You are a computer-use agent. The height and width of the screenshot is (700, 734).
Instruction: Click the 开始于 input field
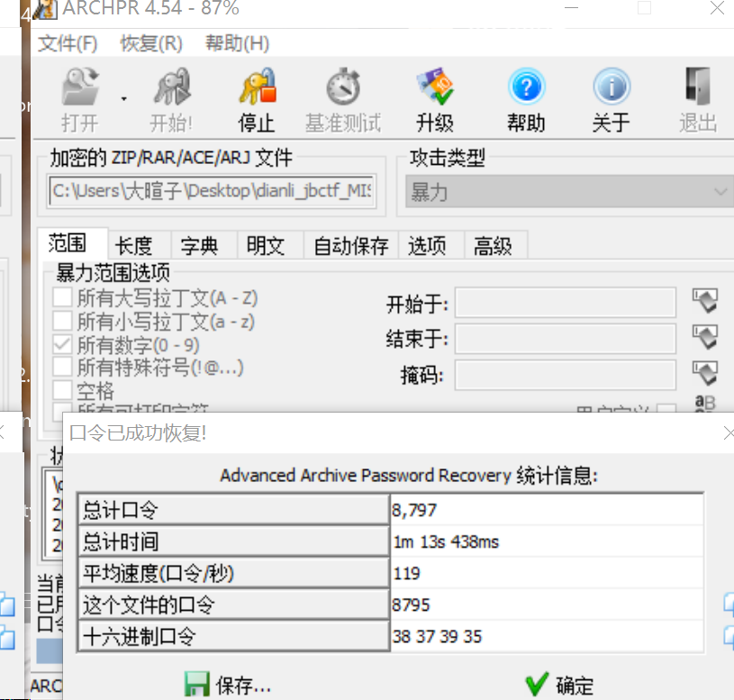click(566, 303)
